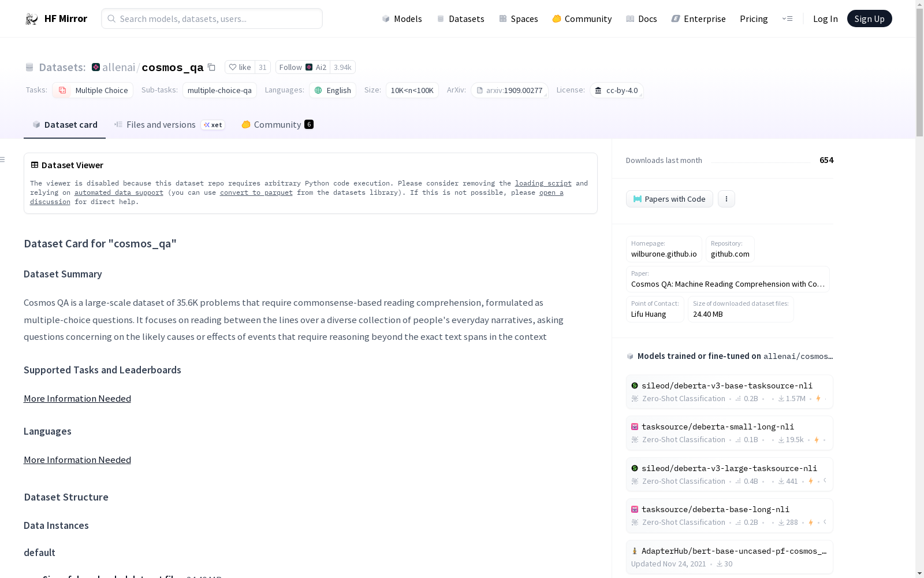The width and height of the screenshot is (924, 578).
Task: Expand the left sidebar table of contents toggle
Action: (x=3, y=160)
